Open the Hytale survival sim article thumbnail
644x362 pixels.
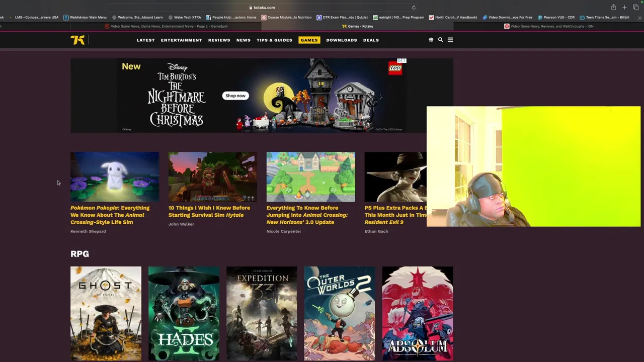213,177
